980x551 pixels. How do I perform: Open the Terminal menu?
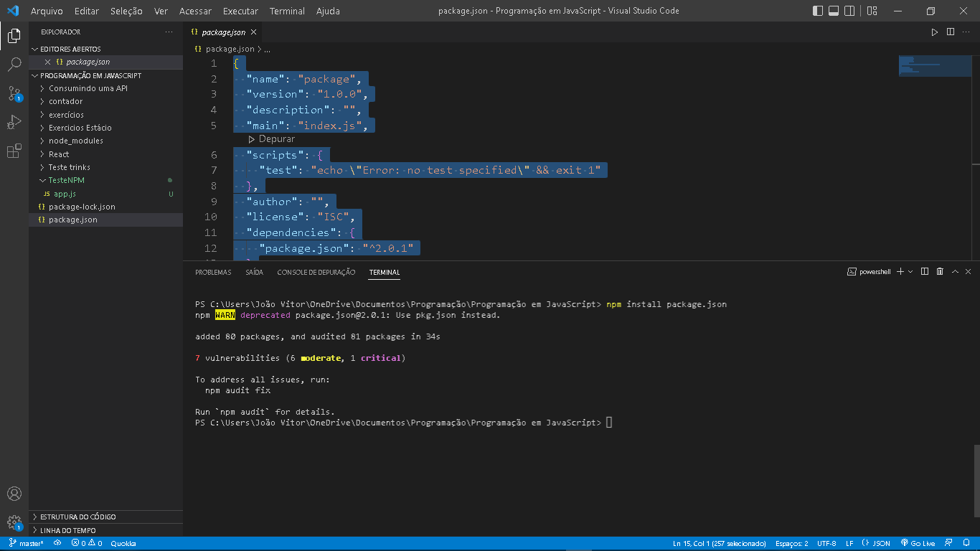tap(287, 11)
